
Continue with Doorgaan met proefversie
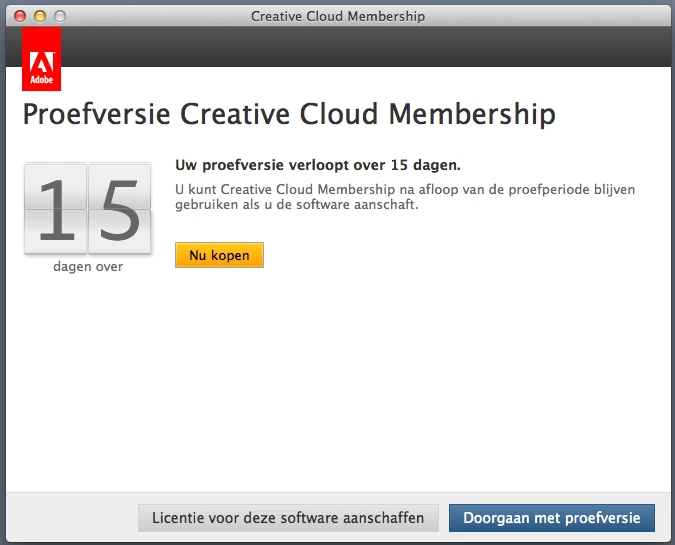click(x=551, y=517)
